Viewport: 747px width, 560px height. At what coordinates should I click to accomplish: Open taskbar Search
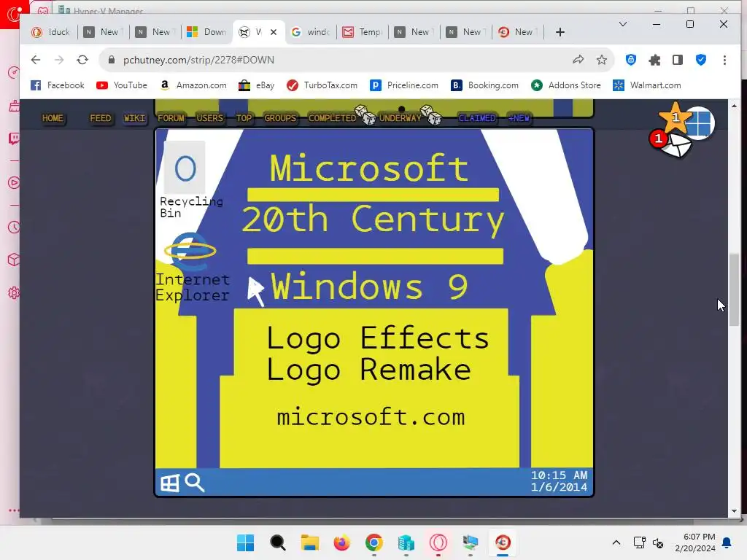[x=278, y=542]
